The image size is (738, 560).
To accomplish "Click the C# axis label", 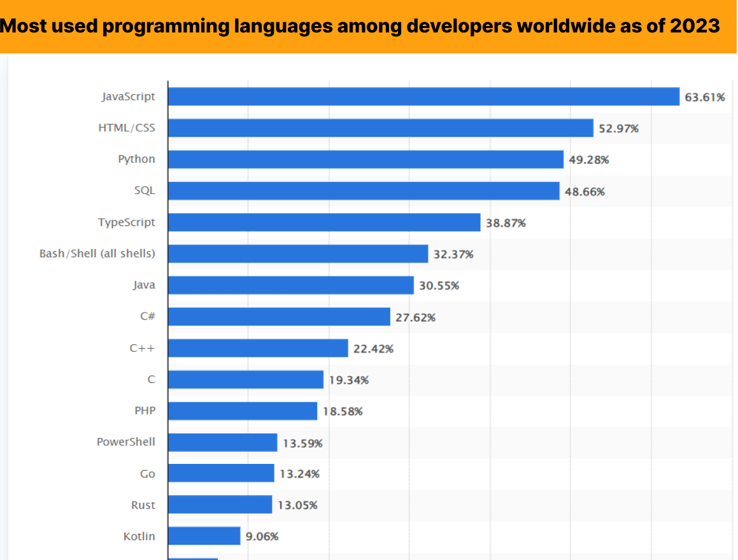I will click(148, 316).
